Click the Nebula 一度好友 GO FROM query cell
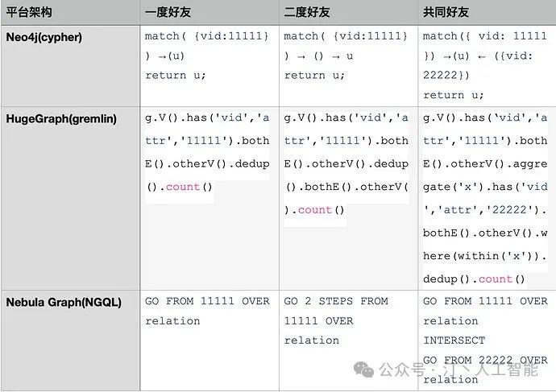556x392 pixels. pyautogui.click(x=207, y=311)
